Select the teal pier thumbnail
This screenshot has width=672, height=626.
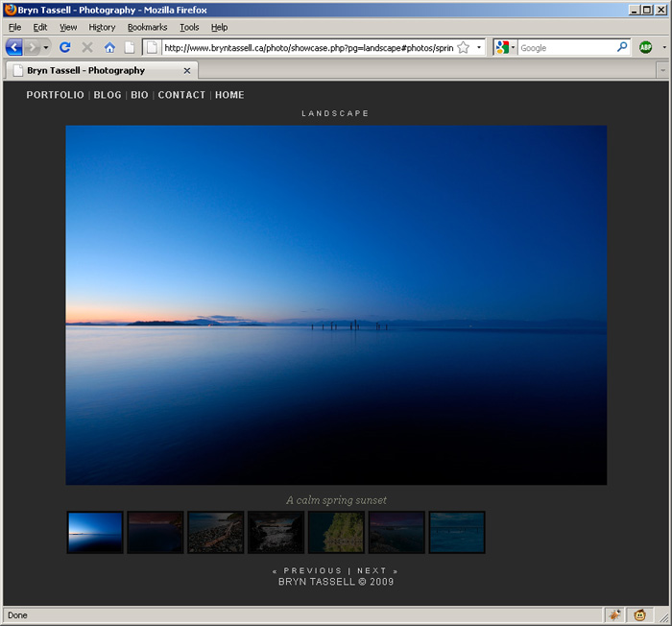coord(457,532)
